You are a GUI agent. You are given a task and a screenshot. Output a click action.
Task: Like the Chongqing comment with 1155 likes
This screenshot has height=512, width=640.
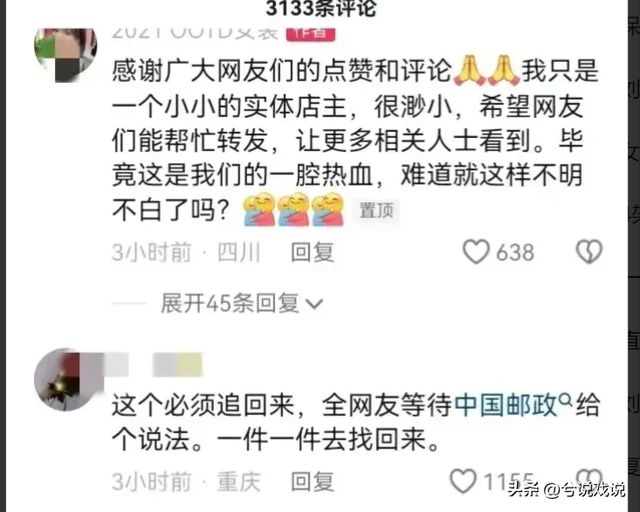pos(463,481)
